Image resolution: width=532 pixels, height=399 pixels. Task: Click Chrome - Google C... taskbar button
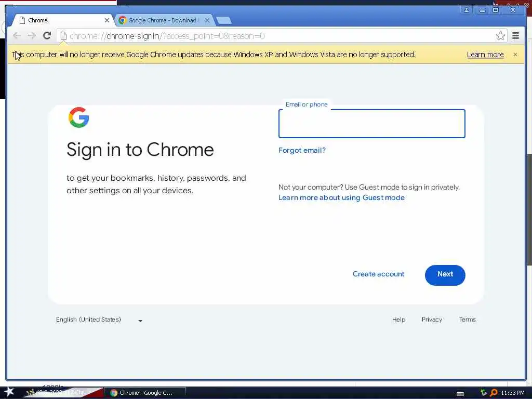point(145,393)
